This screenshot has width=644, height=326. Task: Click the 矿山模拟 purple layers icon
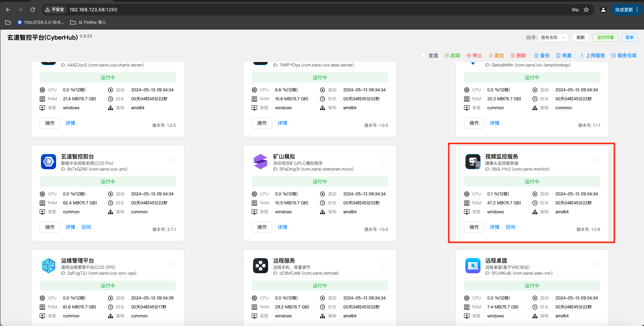[261, 162]
